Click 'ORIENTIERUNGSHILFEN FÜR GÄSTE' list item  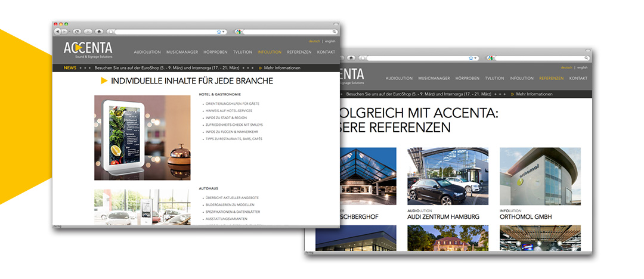[233, 104]
